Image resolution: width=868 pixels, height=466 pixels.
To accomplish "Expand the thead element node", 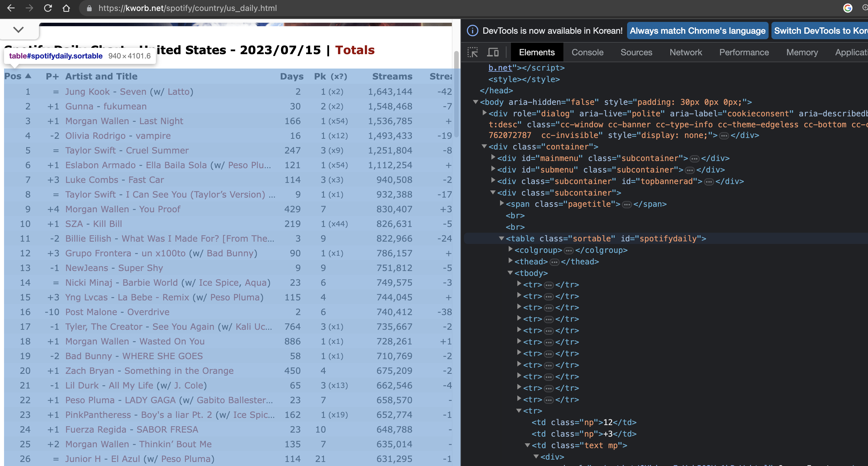I will 510,261.
